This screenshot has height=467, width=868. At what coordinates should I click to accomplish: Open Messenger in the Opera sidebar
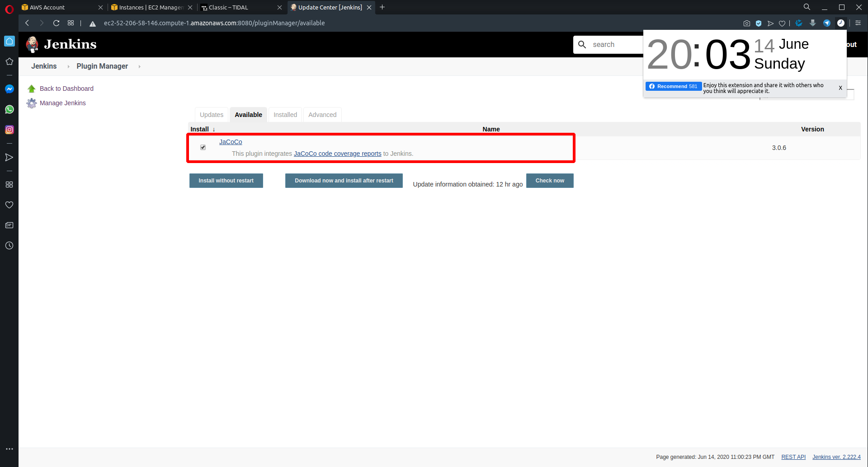[9, 89]
